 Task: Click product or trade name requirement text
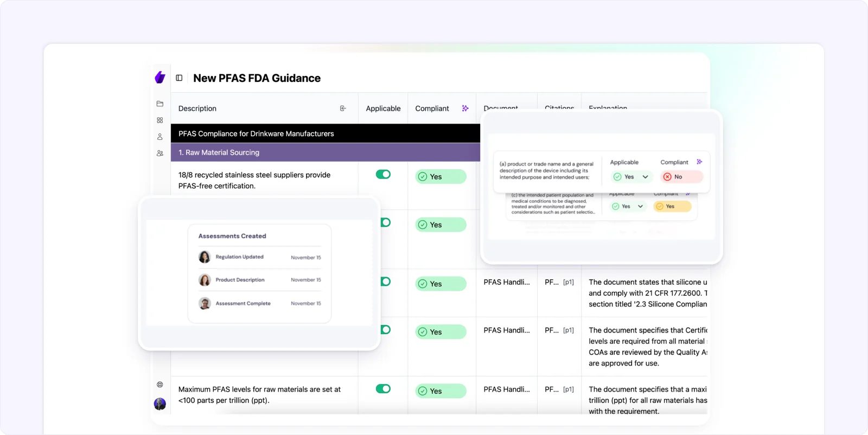click(x=546, y=170)
